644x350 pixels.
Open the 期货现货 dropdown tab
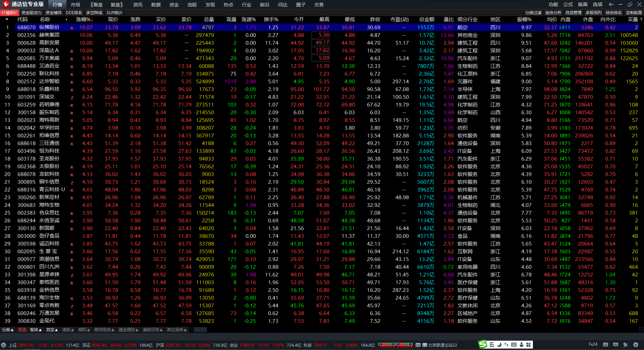pyautogui.click(x=104, y=330)
